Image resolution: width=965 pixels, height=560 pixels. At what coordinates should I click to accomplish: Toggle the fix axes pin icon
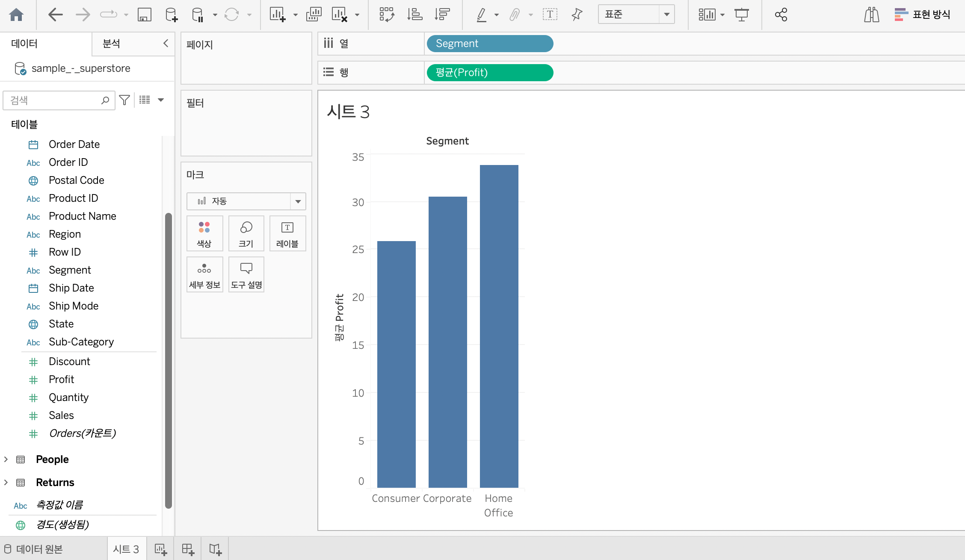577,15
